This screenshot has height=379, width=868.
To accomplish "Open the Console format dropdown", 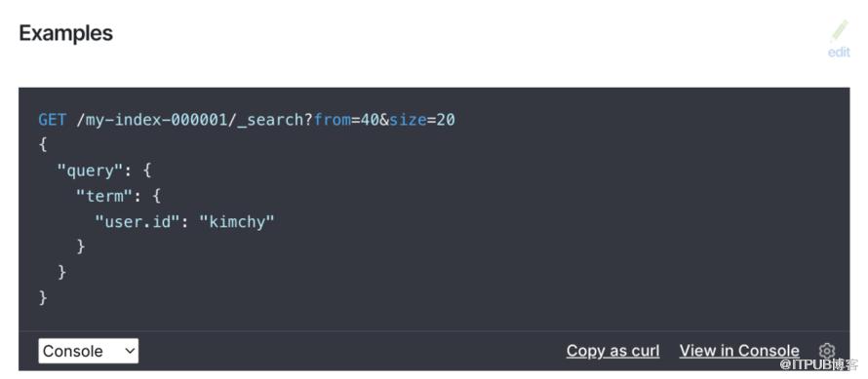I will [89, 351].
